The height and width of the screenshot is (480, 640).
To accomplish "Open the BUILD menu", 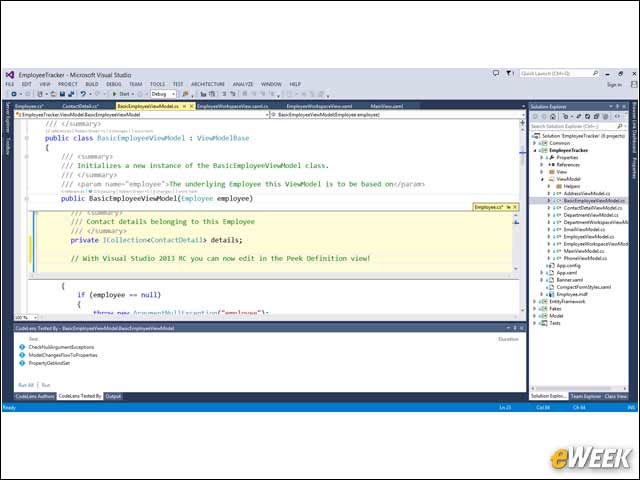I will 92,84.
